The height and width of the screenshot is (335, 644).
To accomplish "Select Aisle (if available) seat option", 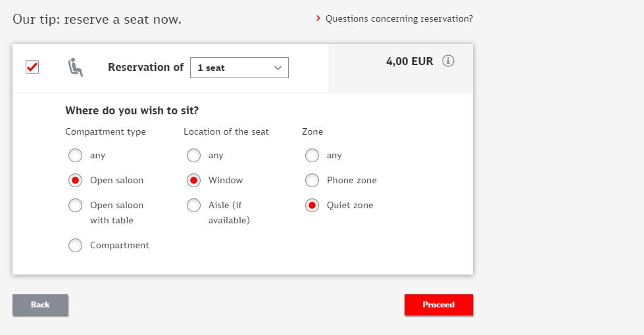I will 193,205.
